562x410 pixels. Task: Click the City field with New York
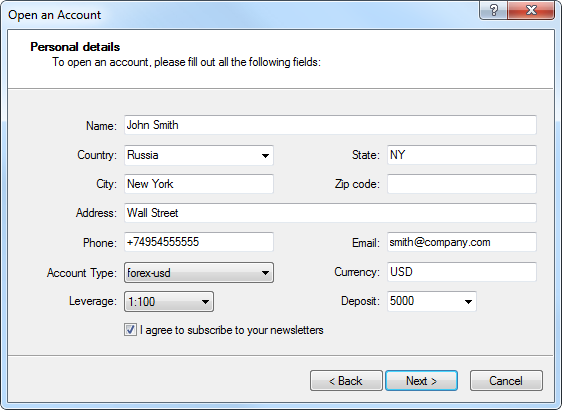coord(199,184)
